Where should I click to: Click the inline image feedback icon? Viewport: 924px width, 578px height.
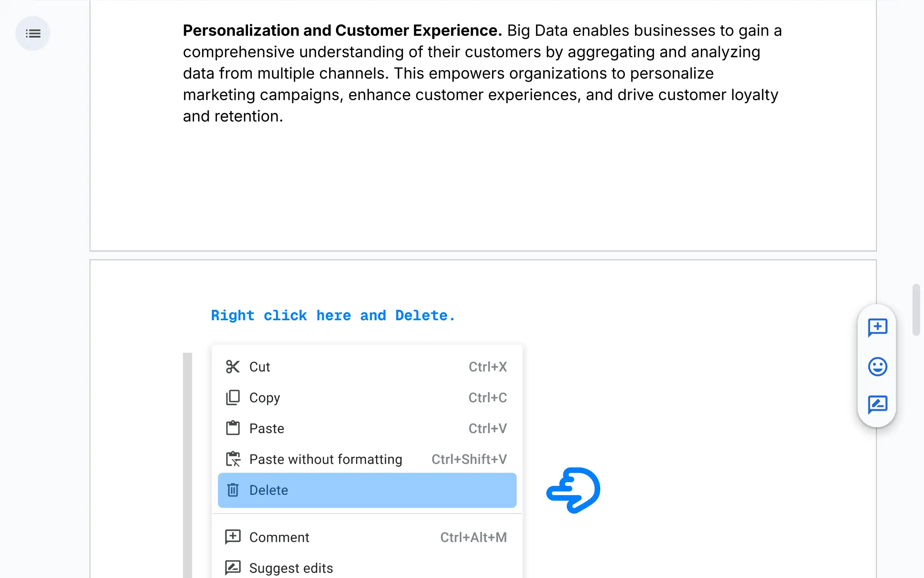(x=877, y=404)
